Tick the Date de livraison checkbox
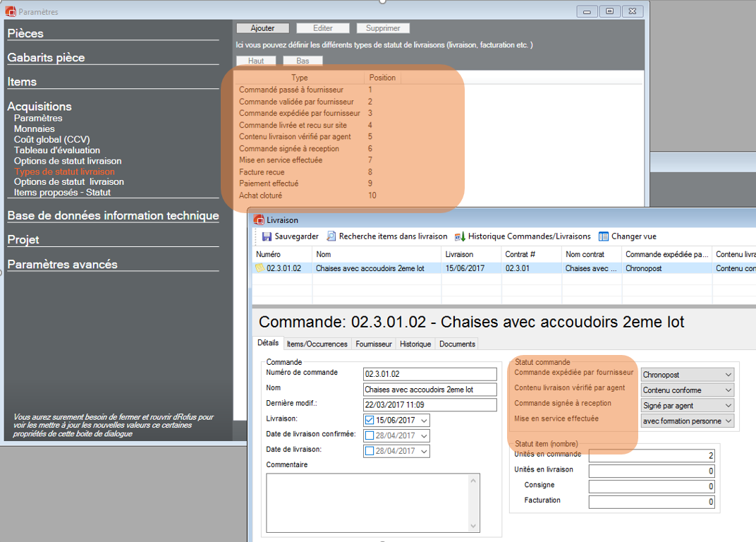The image size is (756, 542). tap(370, 451)
